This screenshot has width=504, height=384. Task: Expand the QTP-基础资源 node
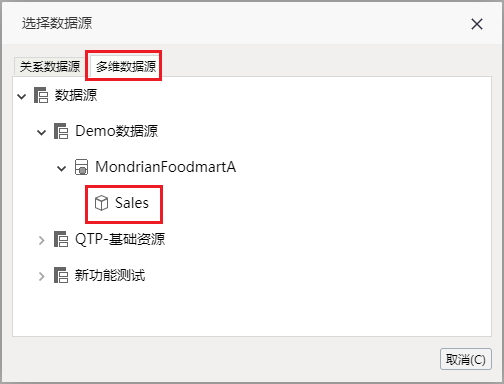click(x=42, y=240)
